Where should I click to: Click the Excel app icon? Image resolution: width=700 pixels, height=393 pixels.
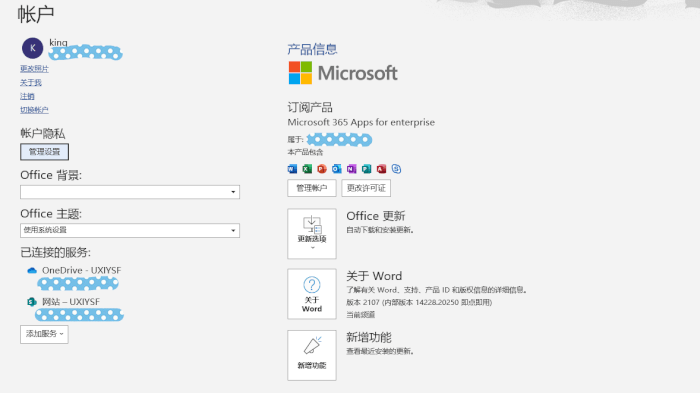[x=307, y=169]
